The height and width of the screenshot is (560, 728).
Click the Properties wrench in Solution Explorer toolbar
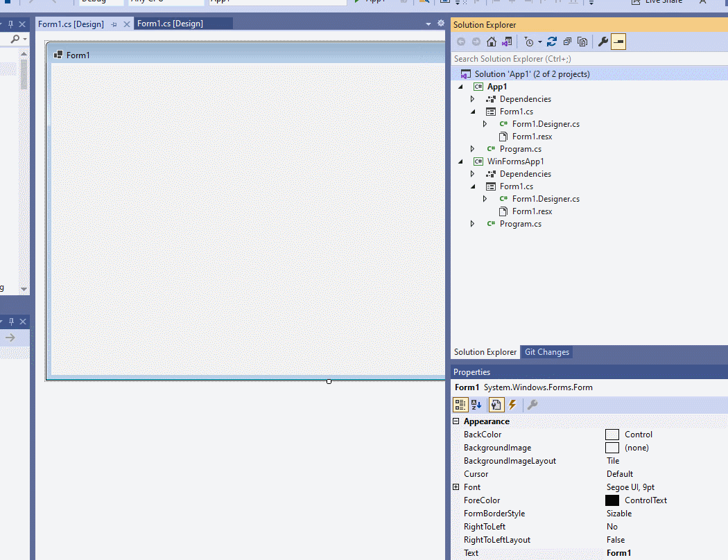[603, 41]
